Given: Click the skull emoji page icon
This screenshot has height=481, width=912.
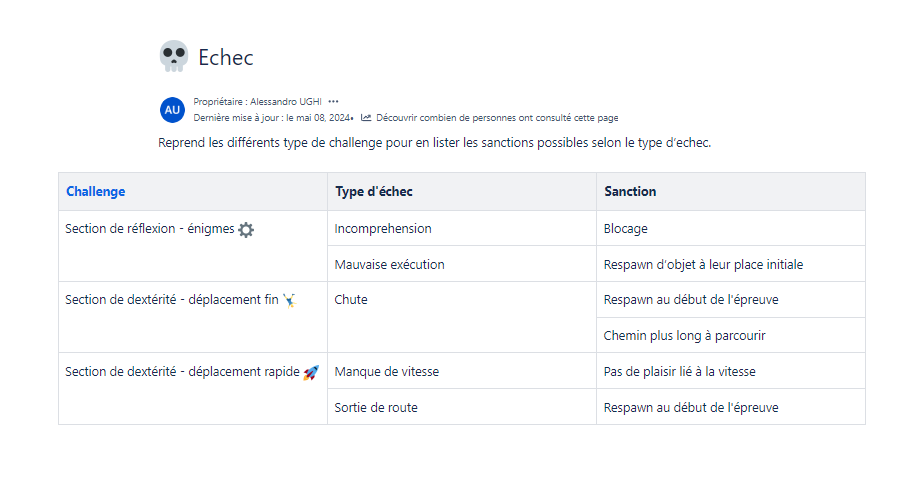Looking at the screenshot, I should [x=173, y=57].
